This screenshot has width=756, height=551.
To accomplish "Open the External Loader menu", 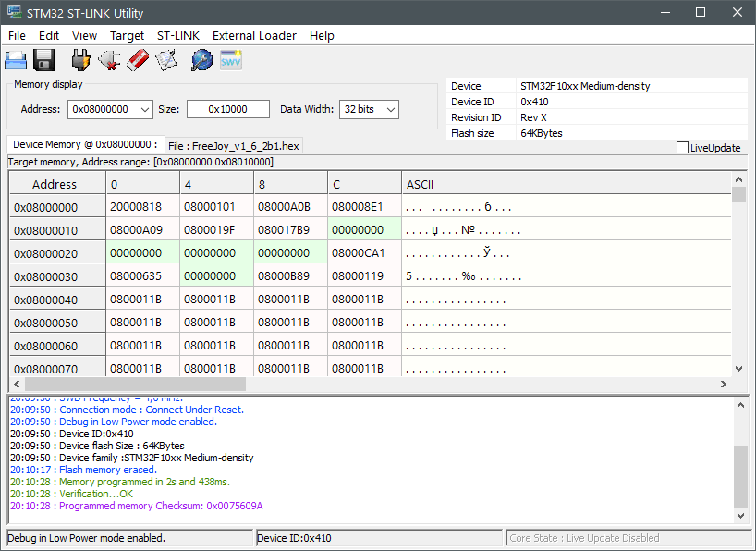I will click(x=254, y=35).
